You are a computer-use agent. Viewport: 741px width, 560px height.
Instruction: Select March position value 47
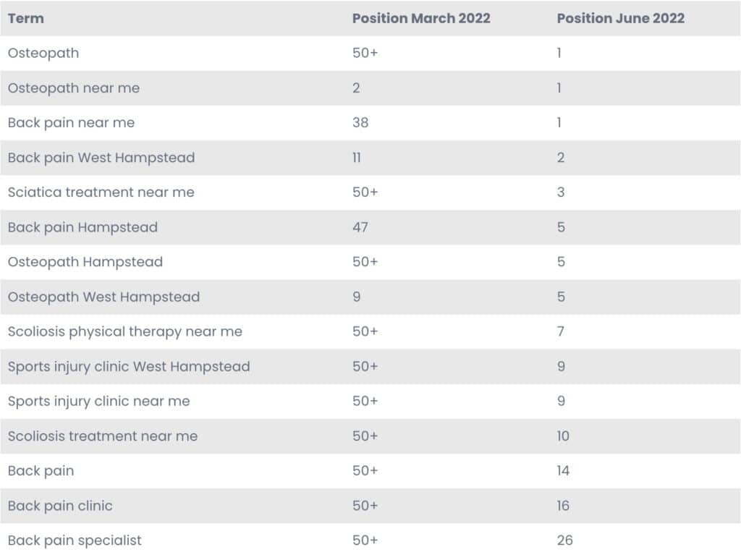[x=360, y=227]
